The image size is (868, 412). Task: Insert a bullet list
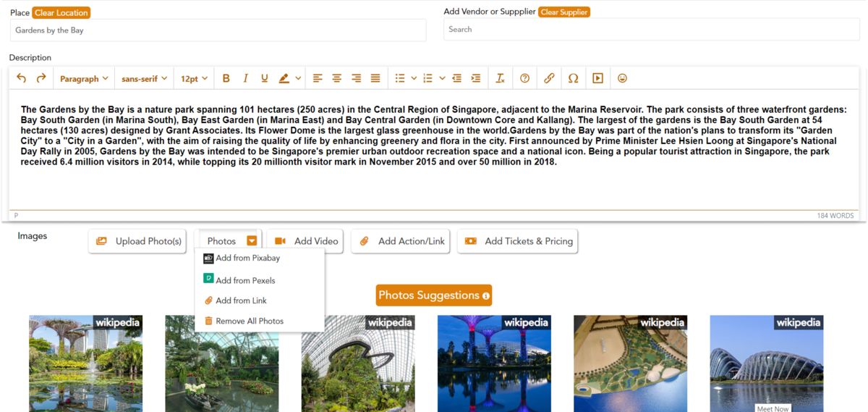(400, 78)
